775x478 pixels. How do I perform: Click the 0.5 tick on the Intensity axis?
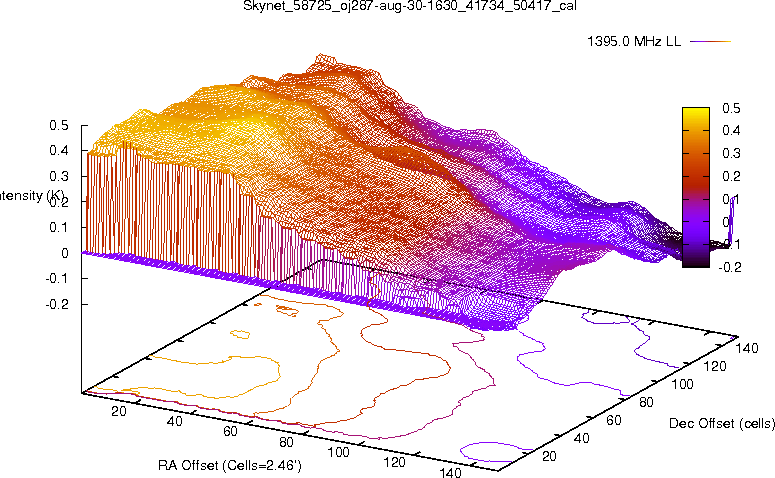[x=59, y=126]
